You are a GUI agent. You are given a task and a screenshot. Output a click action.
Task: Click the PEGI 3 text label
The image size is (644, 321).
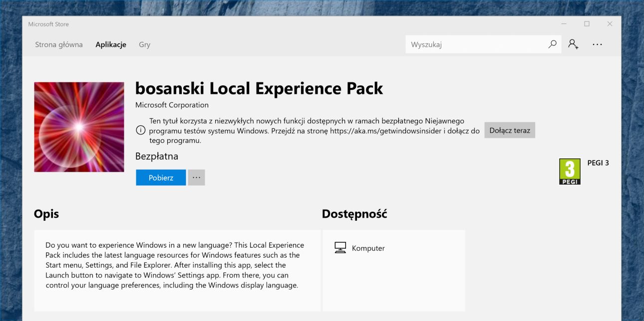[x=598, y=163]
